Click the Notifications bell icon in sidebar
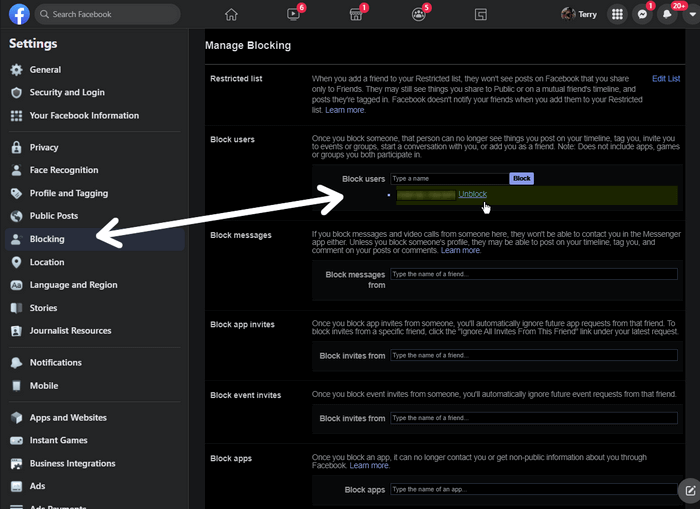 (x=17, y=363)
